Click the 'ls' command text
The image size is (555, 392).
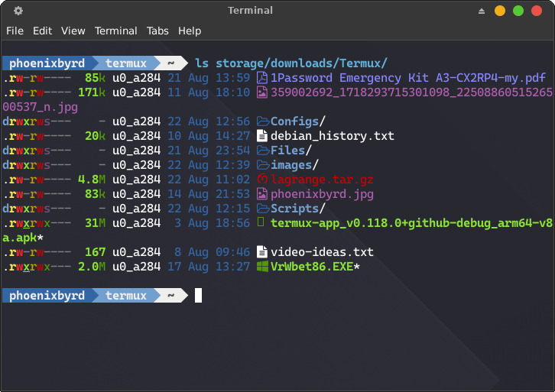(x=202, y=63)
